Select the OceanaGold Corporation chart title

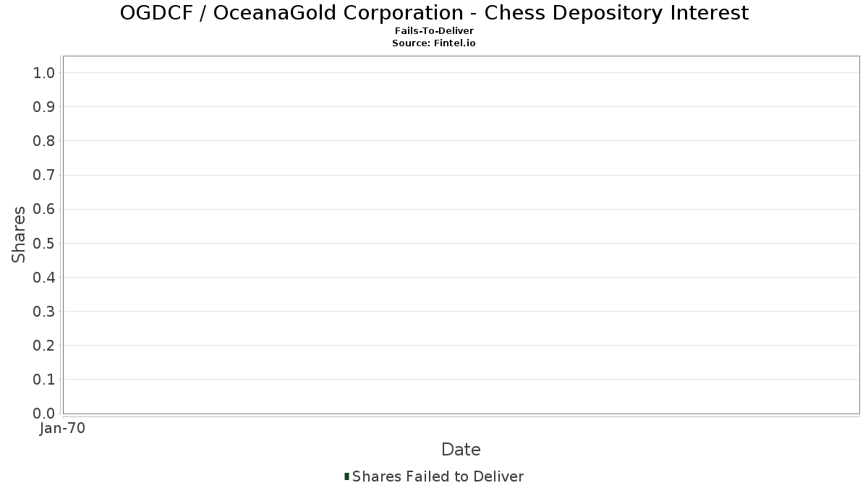434,13
